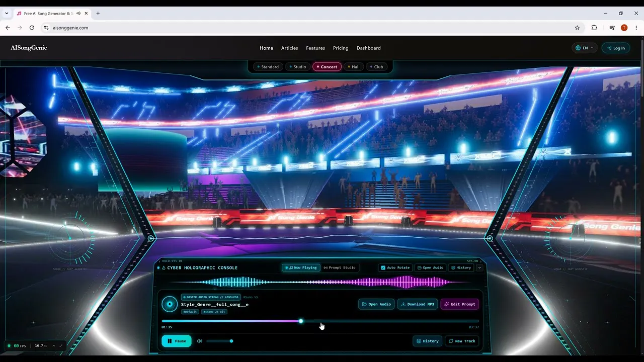This screenshot has width=644, height=362.
Task: Click the MASTER AUDIO STREAM // LOSSLESS badge
Action: point(211,297)
